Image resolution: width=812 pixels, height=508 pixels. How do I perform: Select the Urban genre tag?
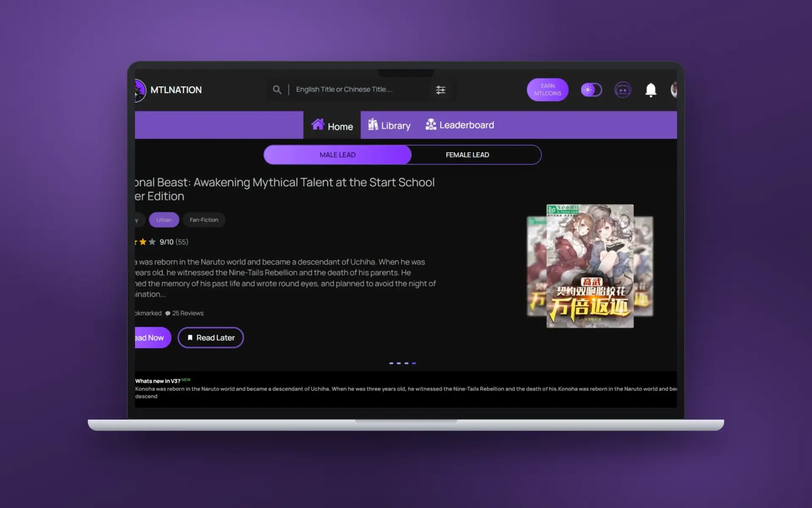(x=164, y=220)
